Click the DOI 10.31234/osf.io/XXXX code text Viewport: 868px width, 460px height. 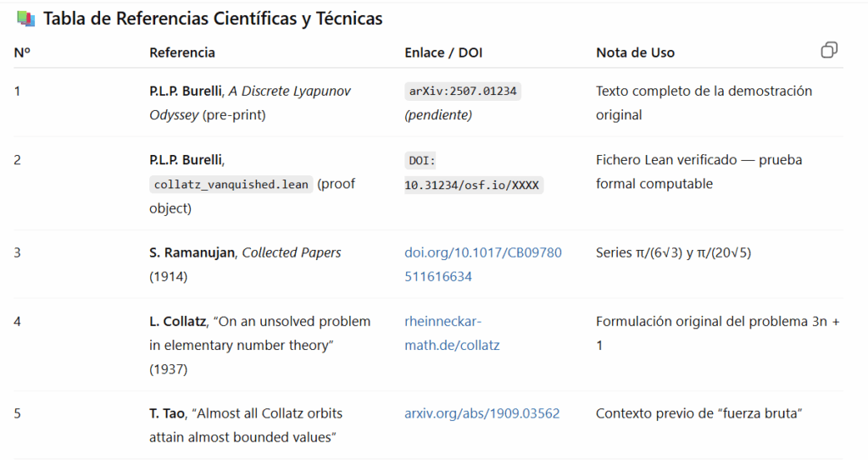click(473, 173)
